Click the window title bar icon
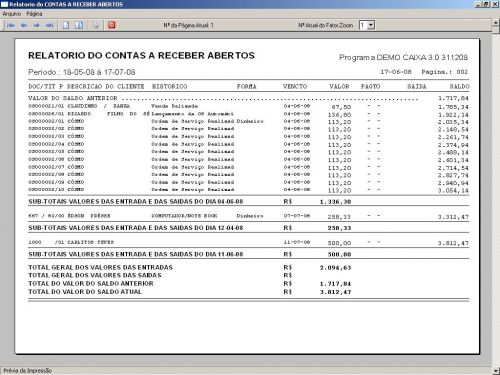This screenshot has height=375, width=500. point(4,4)
